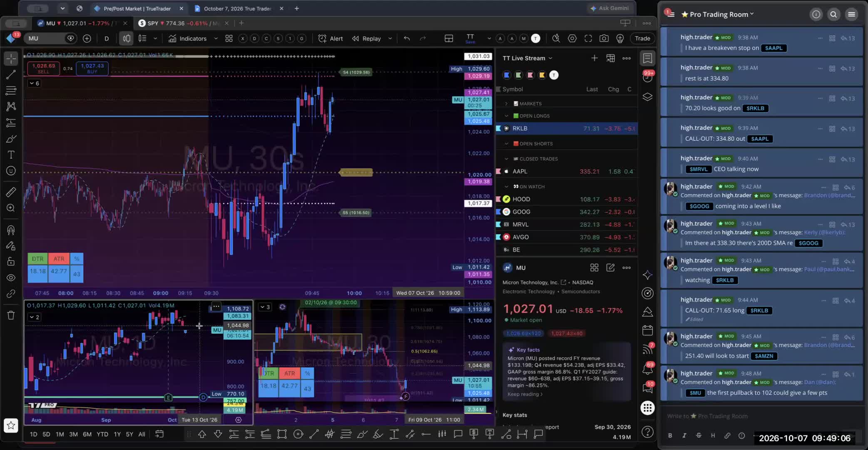Open fullscreen mode icon in top toolbar
This screenshot has width=868, height=450.
pos(588,38)
